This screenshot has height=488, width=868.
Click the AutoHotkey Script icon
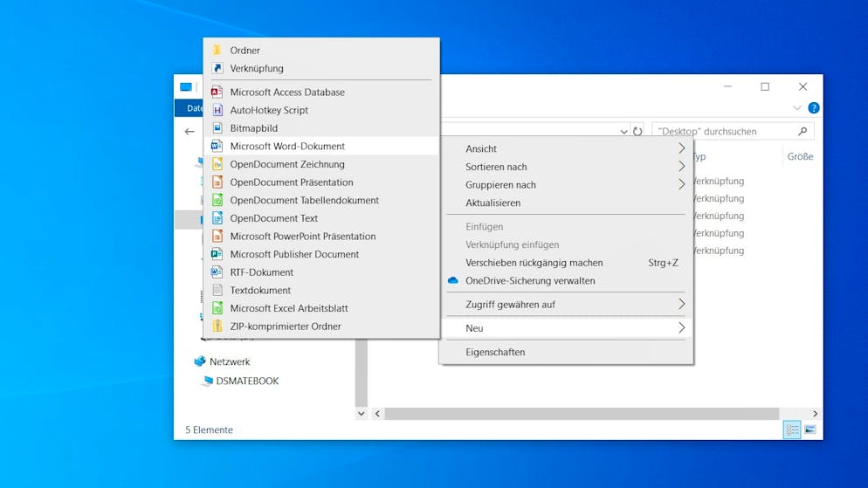(x=217, y=110)
